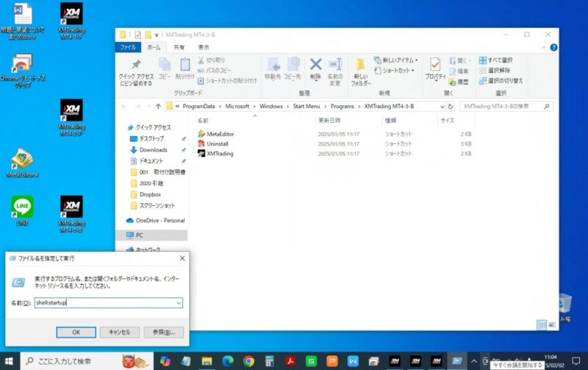
Task: Click キャンセル in Run dialog
Action: (120, 332)
